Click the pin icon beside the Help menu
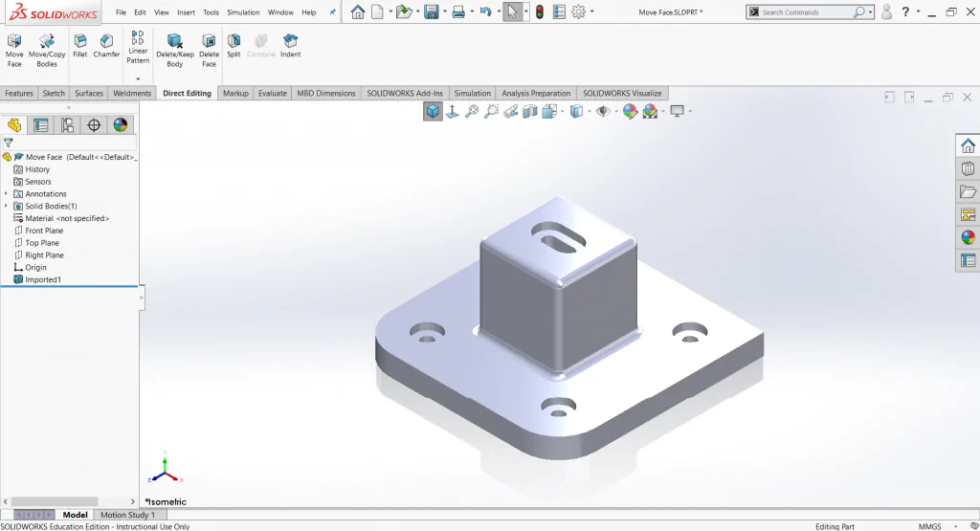 [332, 11]
